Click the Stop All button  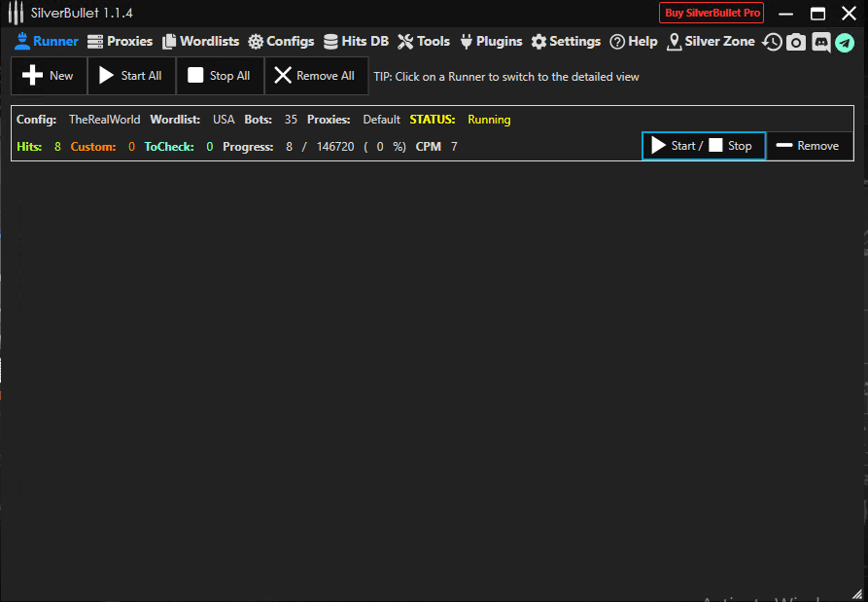(x=220, y=76)
